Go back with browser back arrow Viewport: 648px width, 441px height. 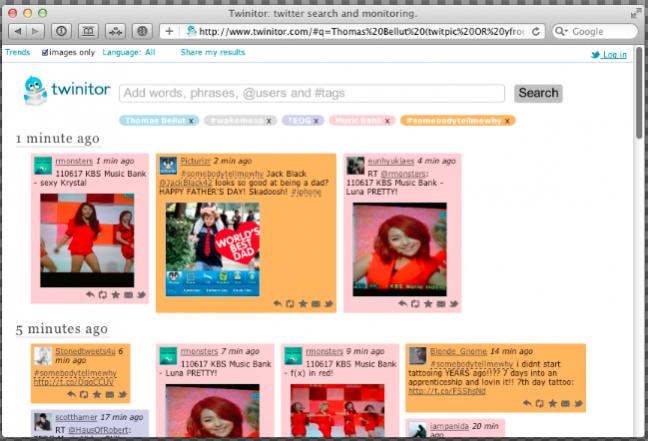point(18,31)
